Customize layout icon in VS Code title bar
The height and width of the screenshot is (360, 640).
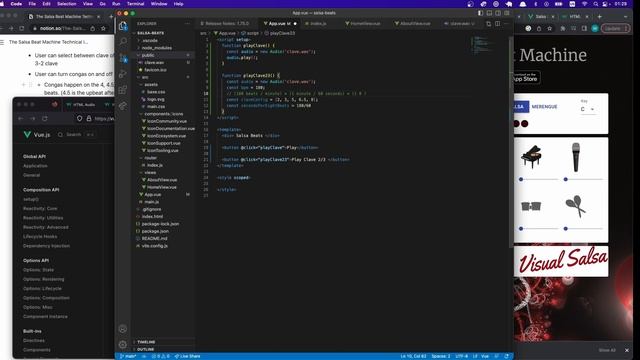pyautogui.click(x=507, y=13)
